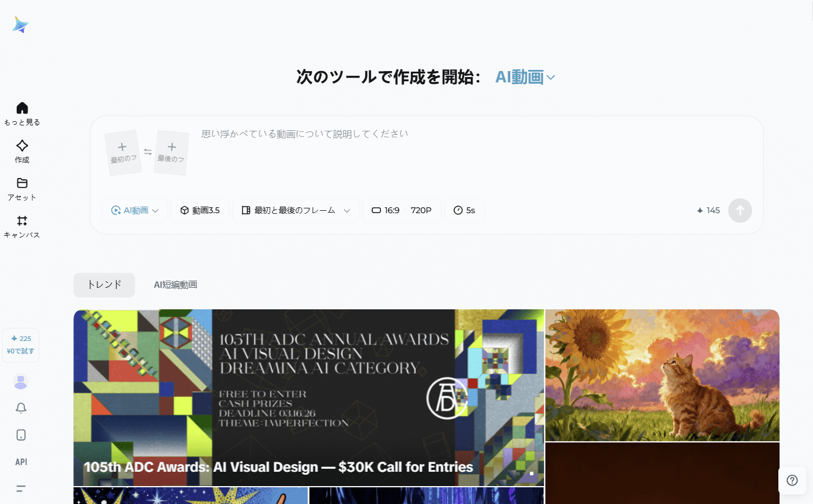Open the sunflower and cat thumbnail
The image size is (813, 504).
[662, 375]
